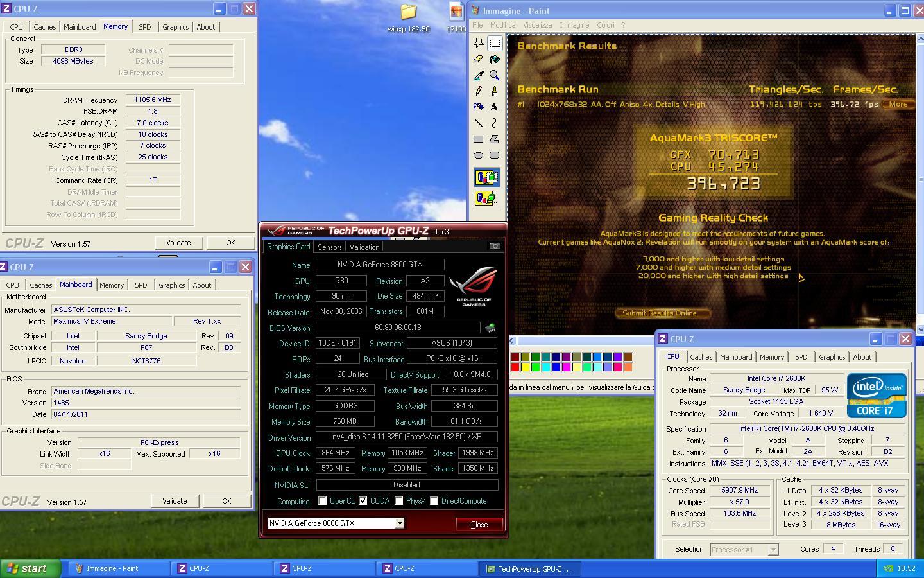Click the NVIDIA system tray icon

click(x=888, y=568)
